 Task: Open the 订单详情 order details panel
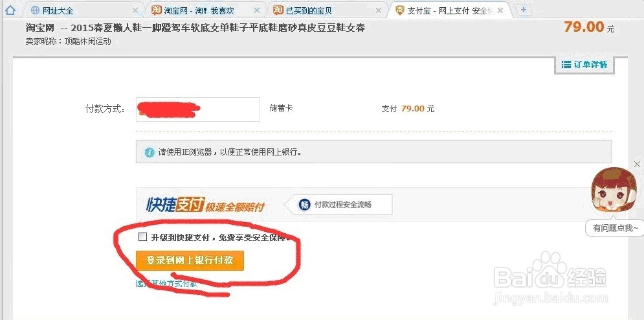pyautogui.click(x=584, y=65)
